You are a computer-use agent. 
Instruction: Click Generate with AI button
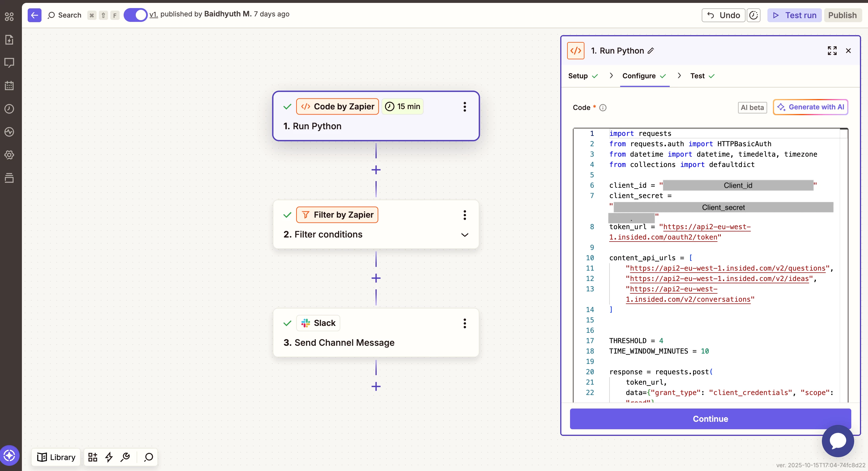point(810,107)
